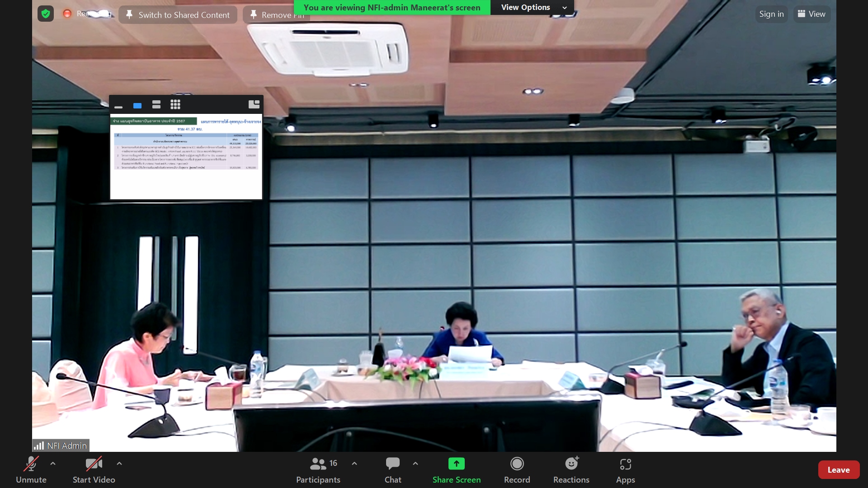Click the Sign in button
868x488 pixels.
771,14
